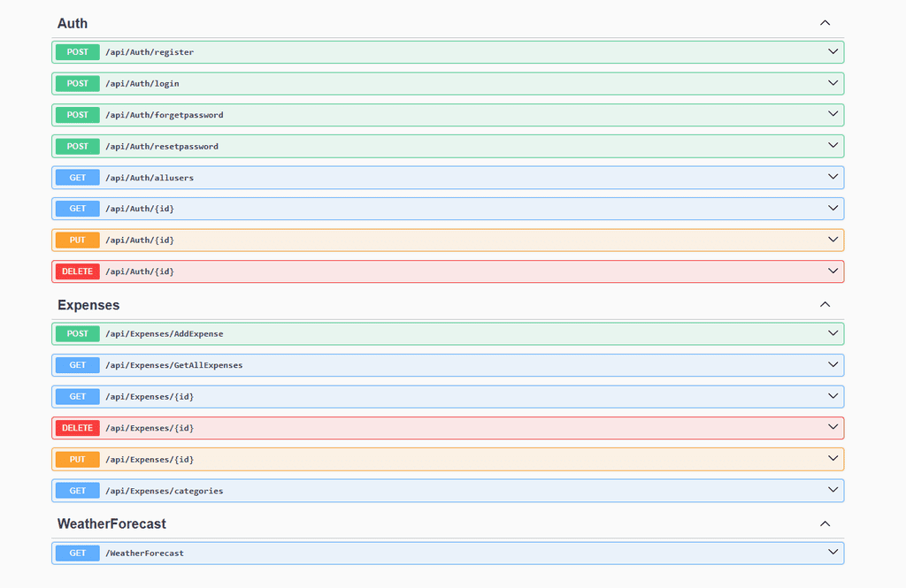Expand the DELETE /api/Auth/{id} row chevron

point(833,271)
